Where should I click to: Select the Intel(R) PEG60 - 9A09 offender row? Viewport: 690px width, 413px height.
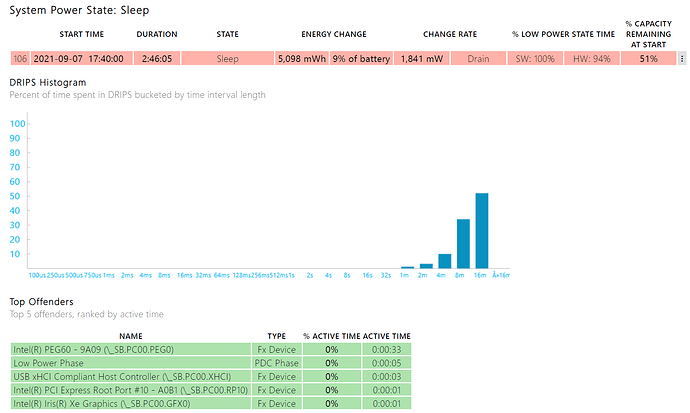pyautogui.click(x=211, y=350)
